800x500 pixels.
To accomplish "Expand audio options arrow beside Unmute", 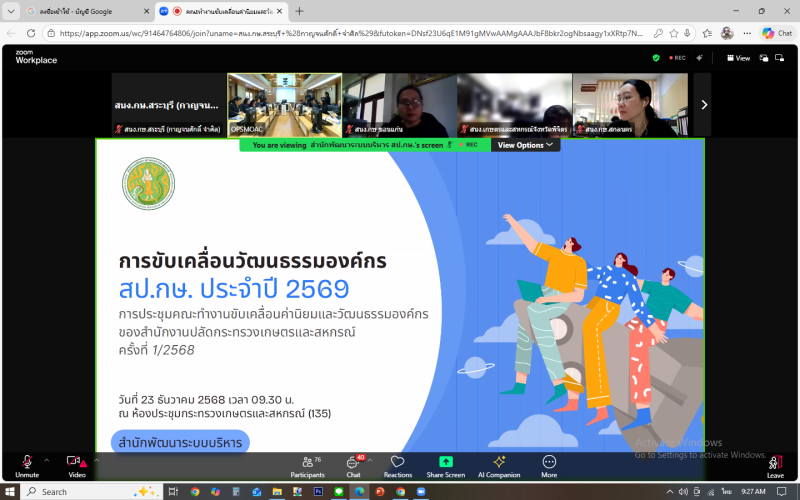I will 47,460.
